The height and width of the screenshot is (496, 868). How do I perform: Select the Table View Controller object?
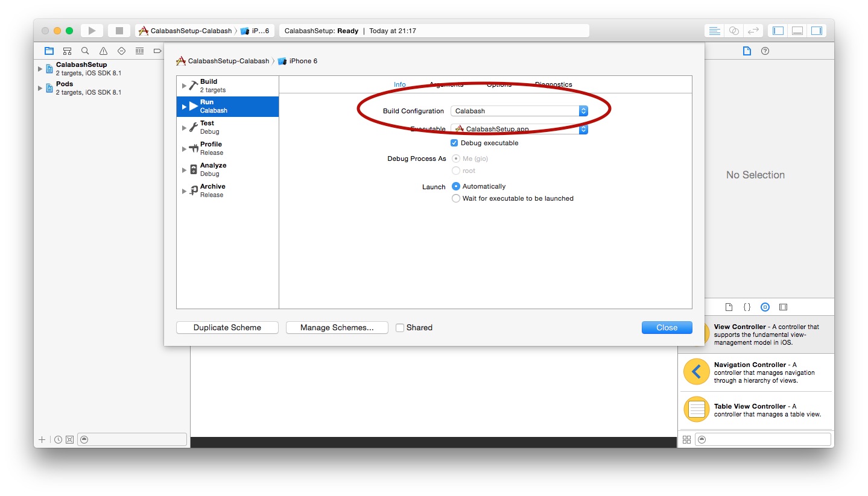coord(756,410)
